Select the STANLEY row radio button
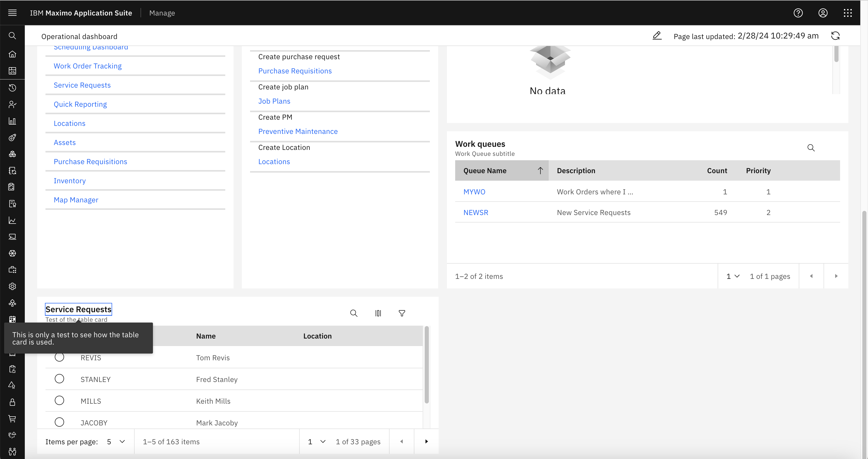This screenshot has height=459, width=868. coord(59,379)
